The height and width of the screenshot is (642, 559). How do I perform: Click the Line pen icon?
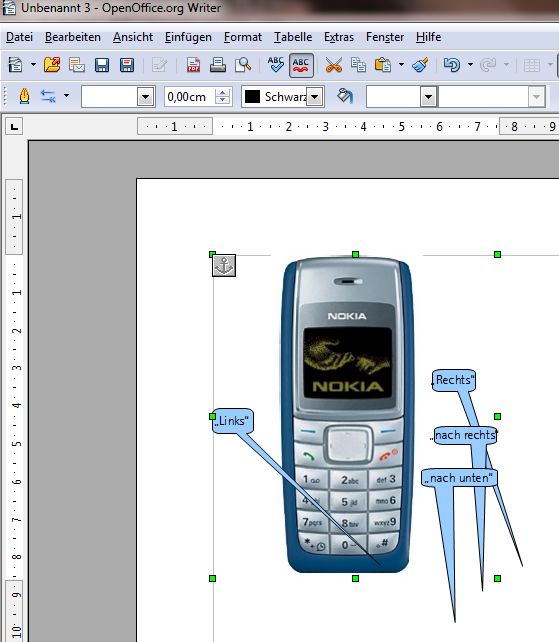tap(24, 97)
